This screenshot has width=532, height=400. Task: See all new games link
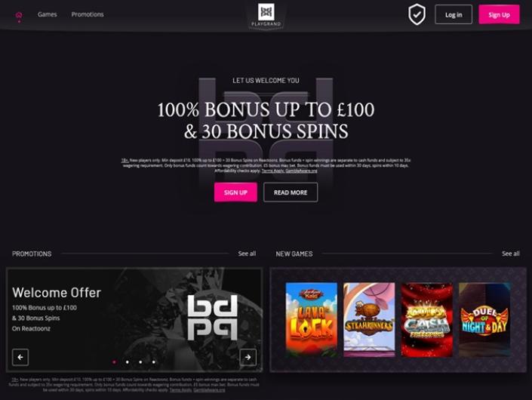(x=511, y=254)
